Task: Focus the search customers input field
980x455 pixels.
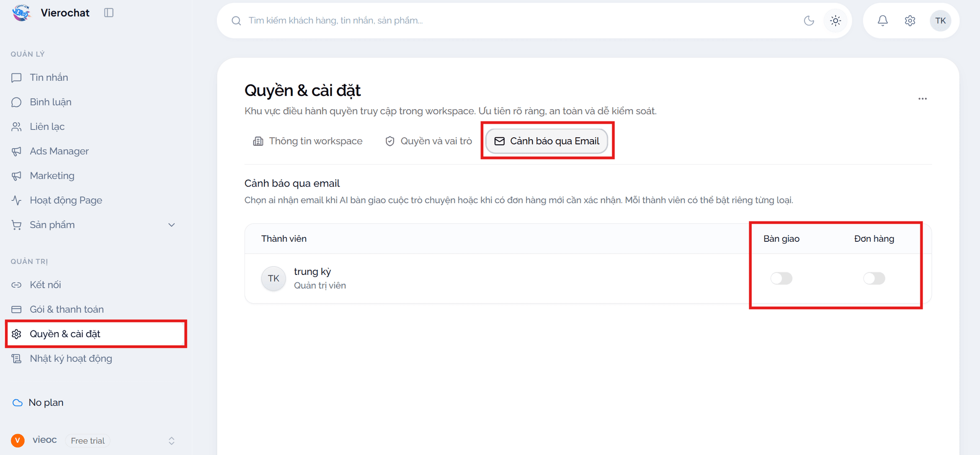Action: pos(521,21)
